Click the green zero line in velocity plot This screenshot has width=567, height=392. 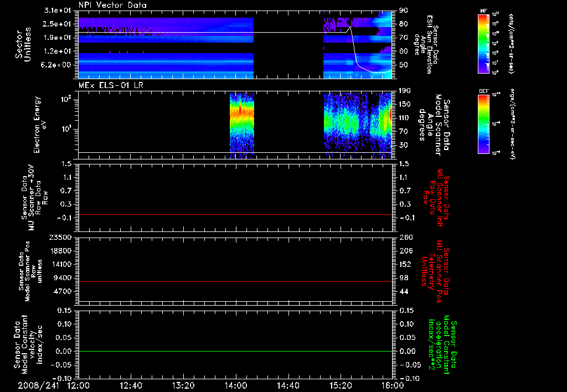[235, 351]
